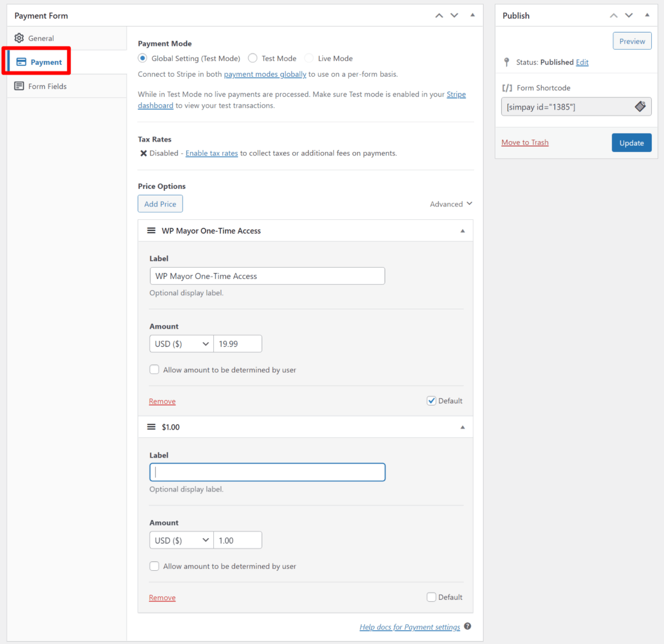Click the Add Price button

[160, 204]
